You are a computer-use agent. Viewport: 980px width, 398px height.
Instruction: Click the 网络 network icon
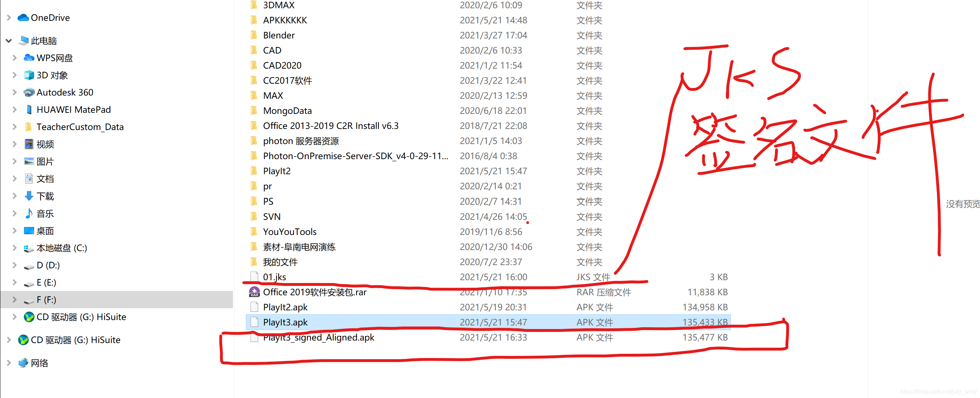[23, 362]
